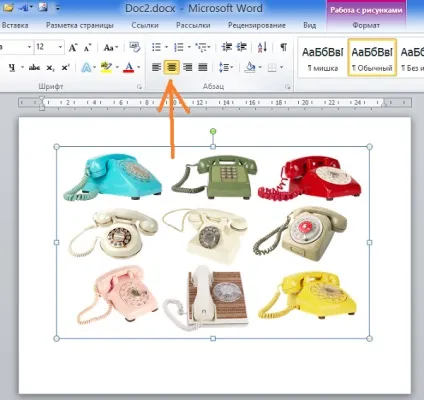Open the font size dropdown

[60, 47]
